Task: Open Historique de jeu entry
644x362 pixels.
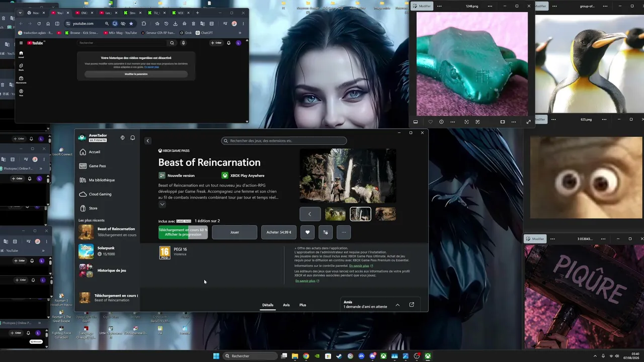Action: (108, 270)
